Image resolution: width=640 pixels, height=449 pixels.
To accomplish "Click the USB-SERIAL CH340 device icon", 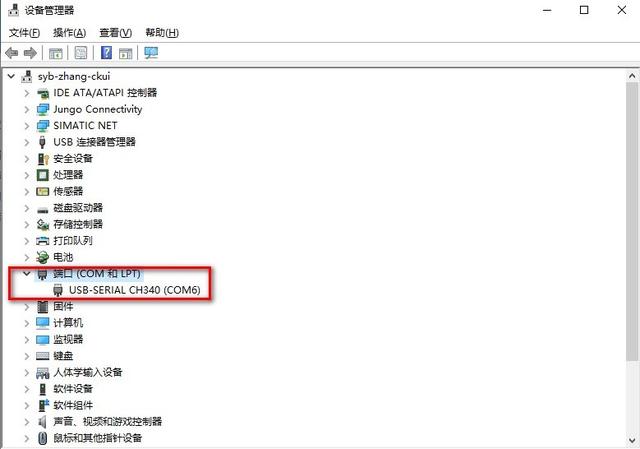I will (58, 290).
